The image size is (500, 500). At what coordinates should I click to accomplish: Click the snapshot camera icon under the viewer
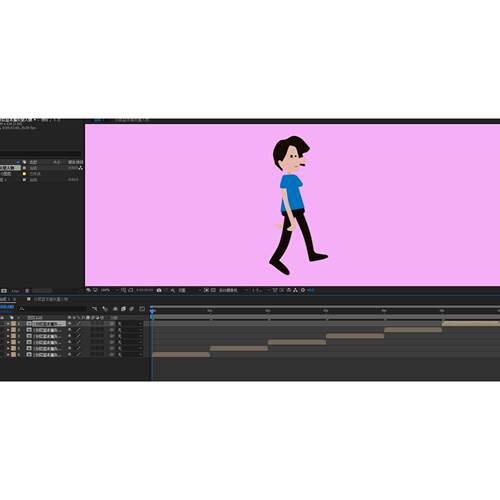click(x=159, y=290)
